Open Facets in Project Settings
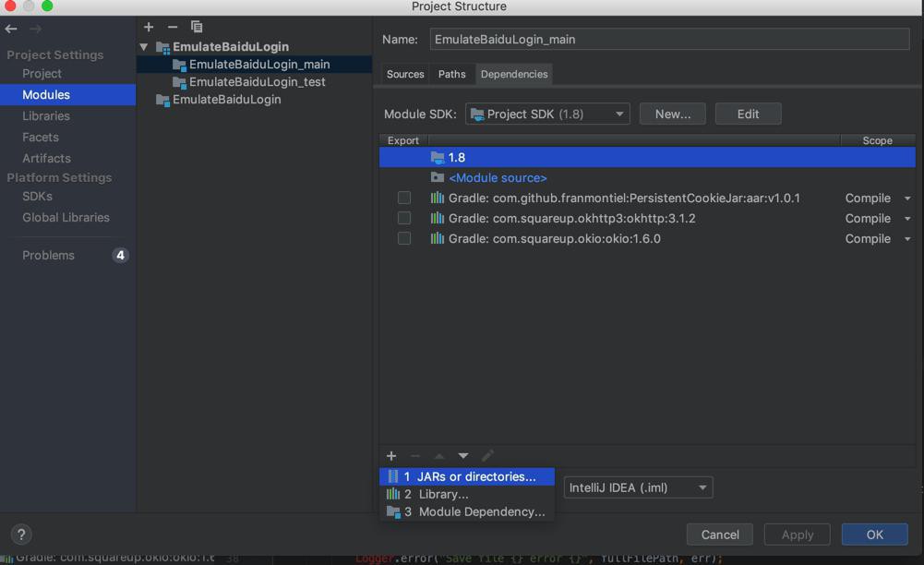924x565 pixels. pos(41,138)
